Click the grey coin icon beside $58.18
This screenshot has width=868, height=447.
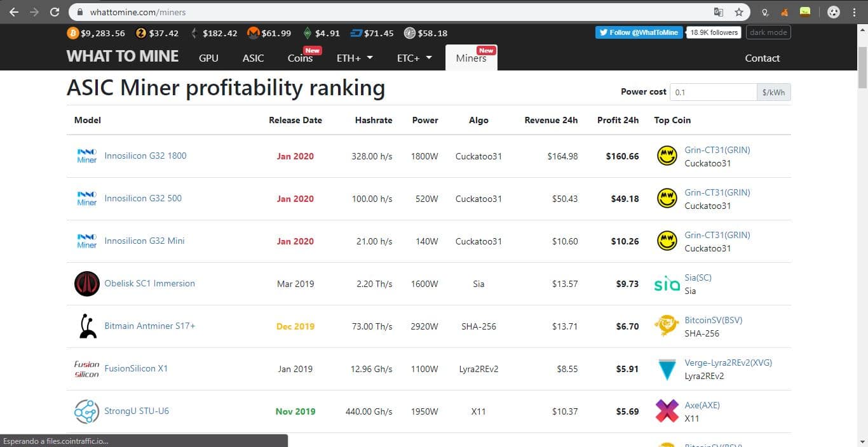[x=410, y=33]
